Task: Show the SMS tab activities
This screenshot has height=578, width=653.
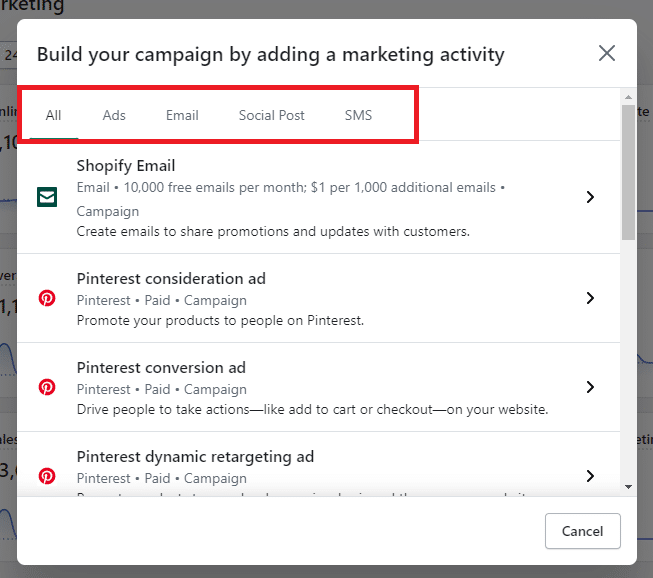Action: (358, 115)
